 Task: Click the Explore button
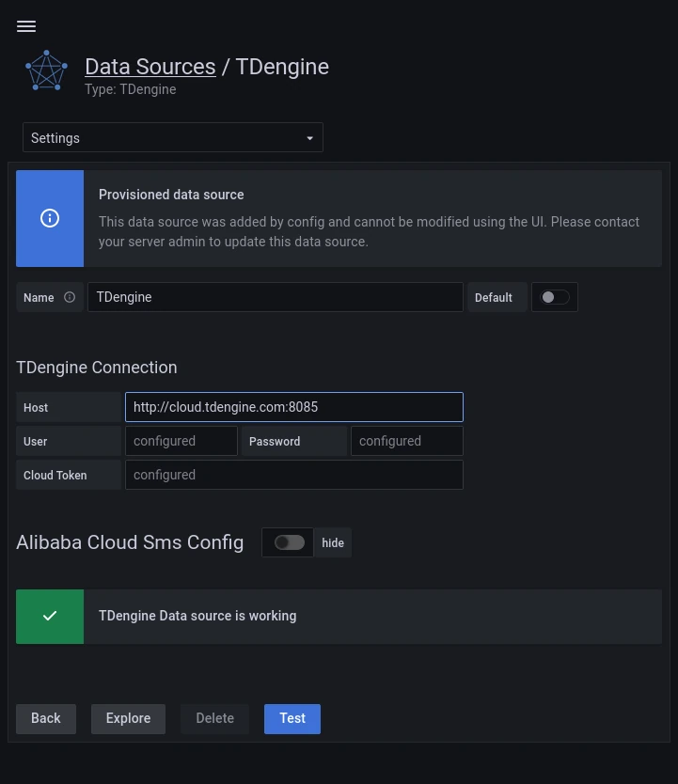(x=128, y=718)
